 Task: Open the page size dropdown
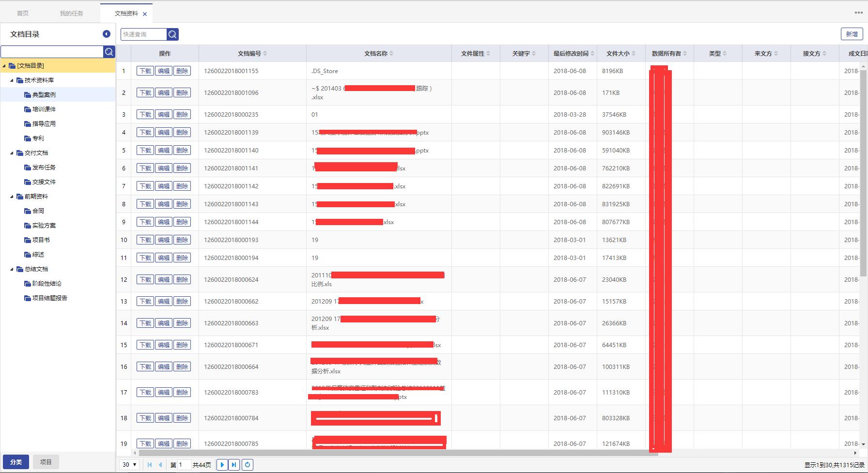point(129,465)
